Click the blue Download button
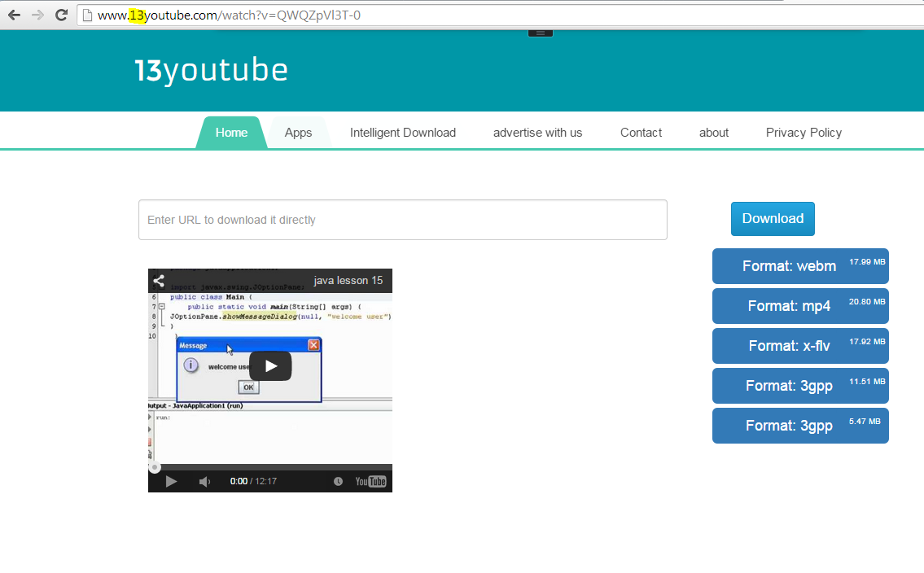The width and height of the screenshot is (924, 573). point(773,218)
